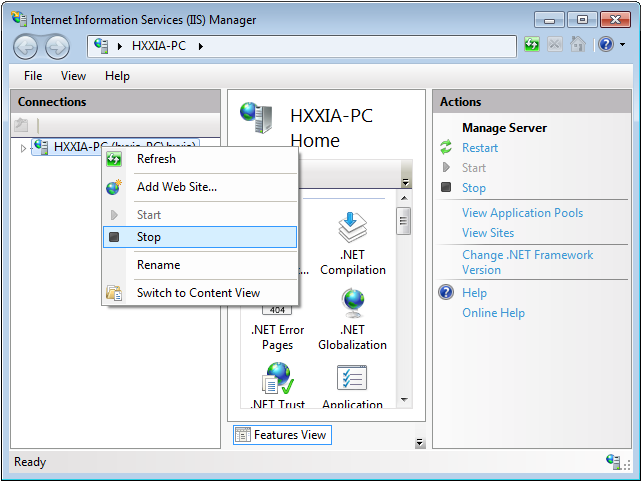Click the .NET Trust Levels icon
642x482 pixels.
(x=277, y=380)
